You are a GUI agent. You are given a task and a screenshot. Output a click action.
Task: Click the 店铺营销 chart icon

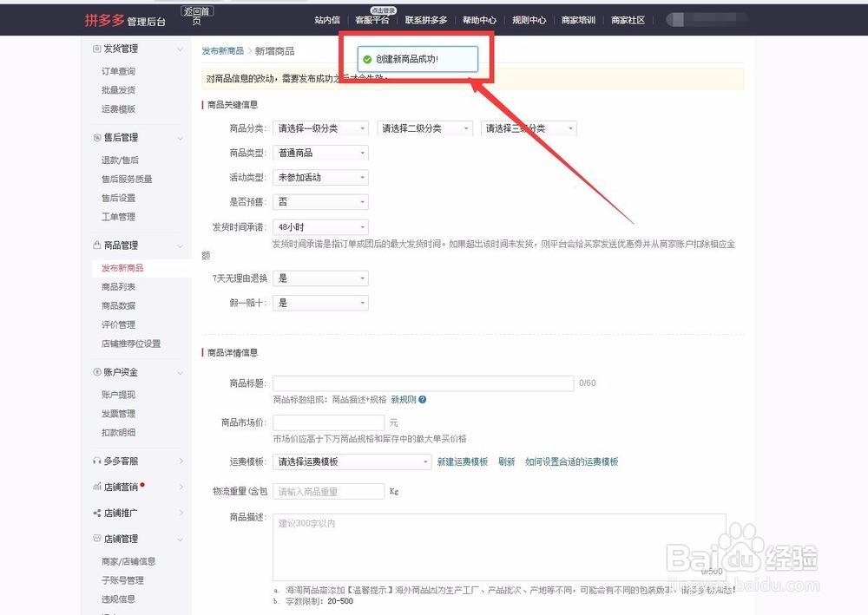click(x=97, y=487)
